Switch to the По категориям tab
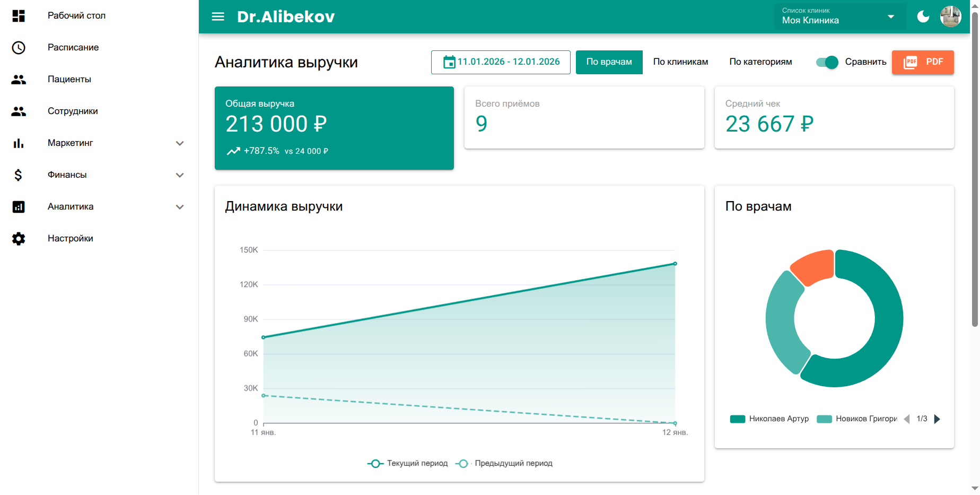980x495 pixels. click(760, 62)
